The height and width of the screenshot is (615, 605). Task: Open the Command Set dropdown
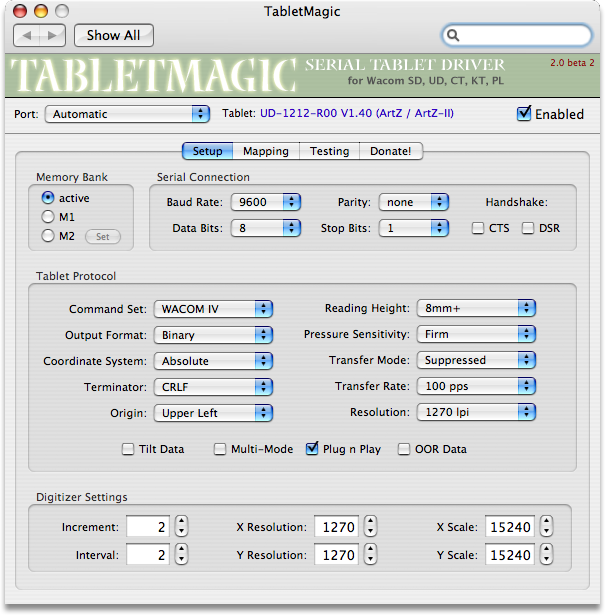tap(213, 309)
